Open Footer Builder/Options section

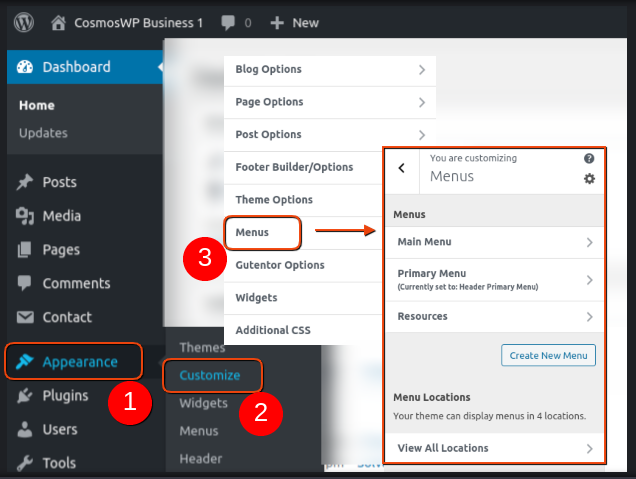click(x=303, y=167)
